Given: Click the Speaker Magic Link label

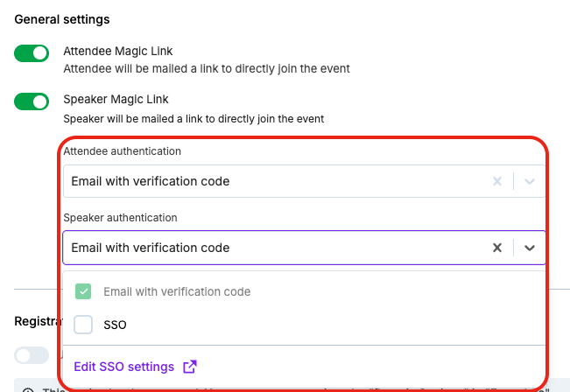Looking at the screenshot, I should pos(116,99).
